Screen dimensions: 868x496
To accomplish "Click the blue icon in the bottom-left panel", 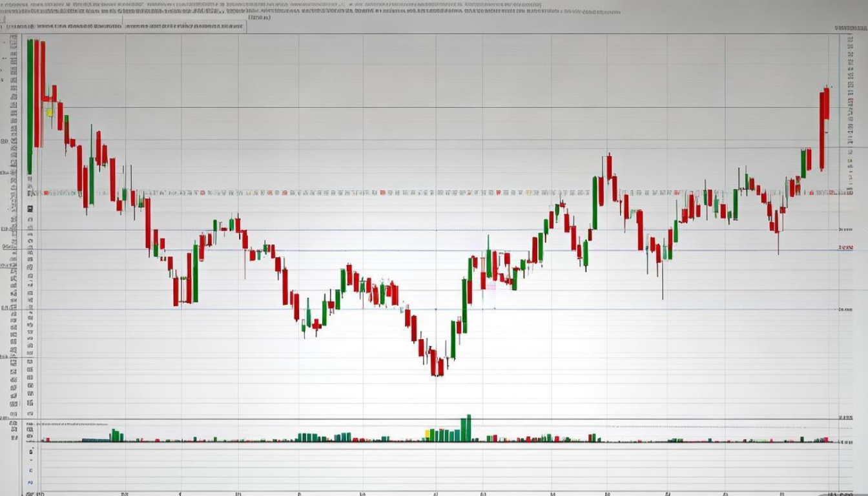I will pos(30,482).
